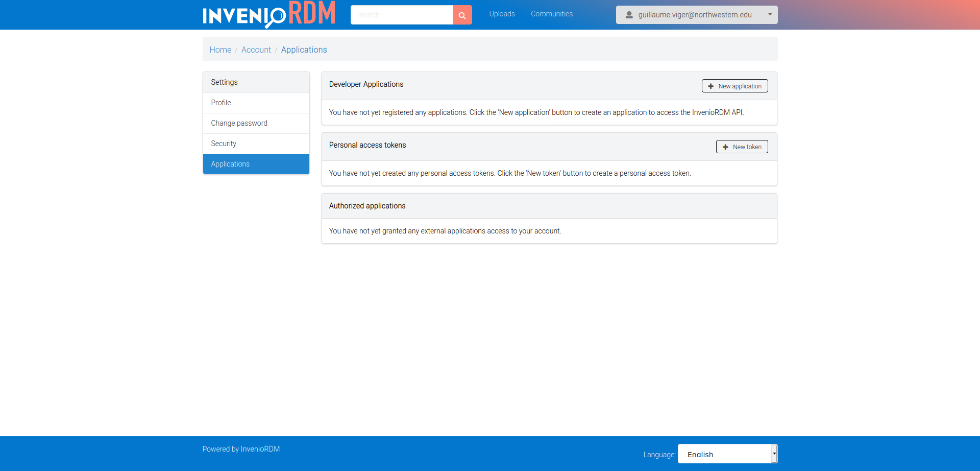
Task: Click the Account breadcrumb link
Action: tap(256, 50)
